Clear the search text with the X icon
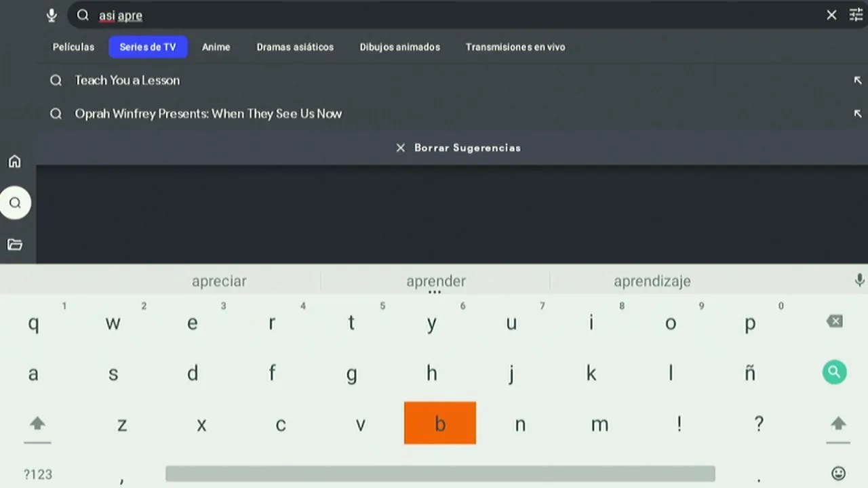 pyautogui.click(x=831, y=15)
